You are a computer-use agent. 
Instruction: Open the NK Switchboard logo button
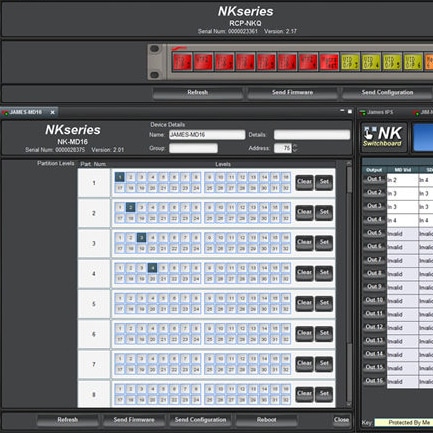[384, 137]
